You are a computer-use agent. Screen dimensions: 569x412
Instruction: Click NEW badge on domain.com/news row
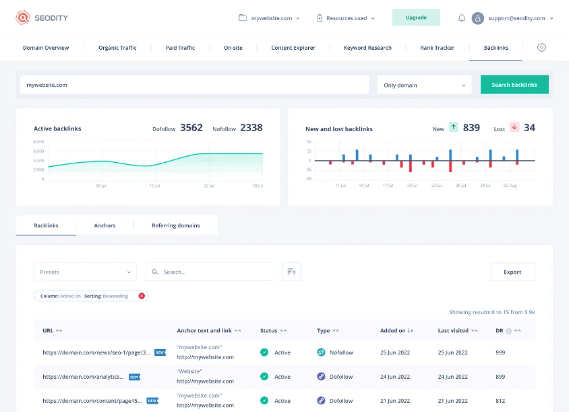[160, 352]
